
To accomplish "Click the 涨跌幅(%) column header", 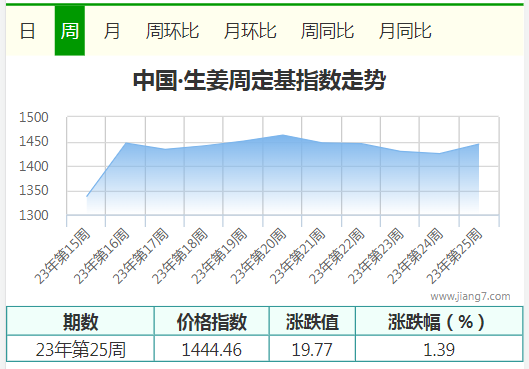I will (439, 321).
